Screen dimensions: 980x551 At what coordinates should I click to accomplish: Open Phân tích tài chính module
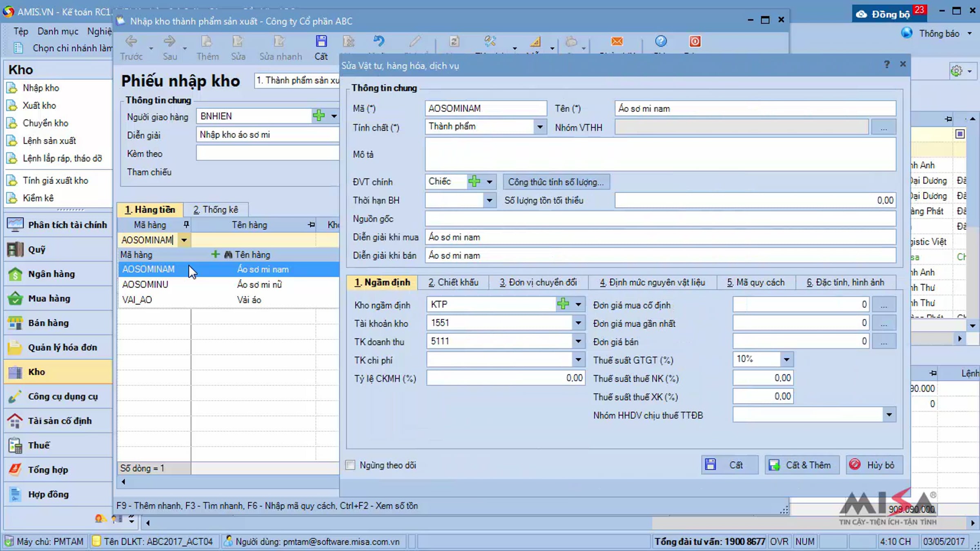pyautogui.click(x=58, y=225)
